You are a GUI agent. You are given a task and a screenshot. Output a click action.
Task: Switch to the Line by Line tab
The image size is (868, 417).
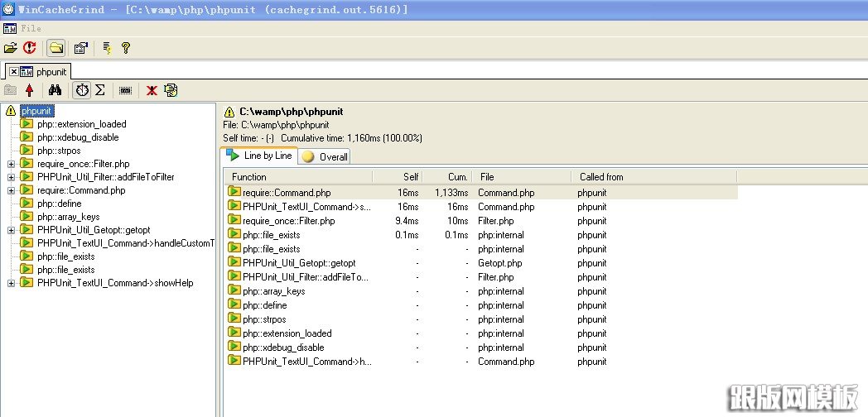(x=259, y=156)
